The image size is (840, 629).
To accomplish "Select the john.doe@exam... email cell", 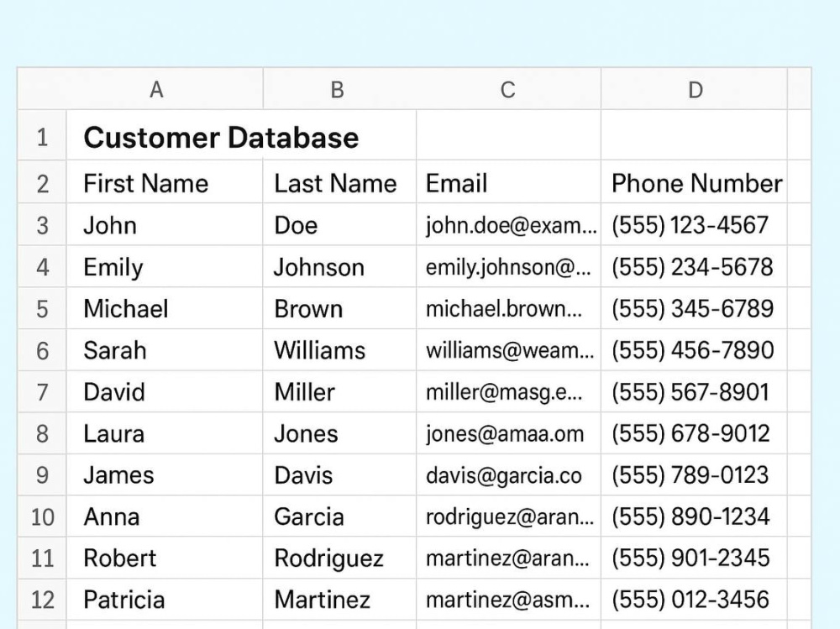I will [x=508, y=224].
